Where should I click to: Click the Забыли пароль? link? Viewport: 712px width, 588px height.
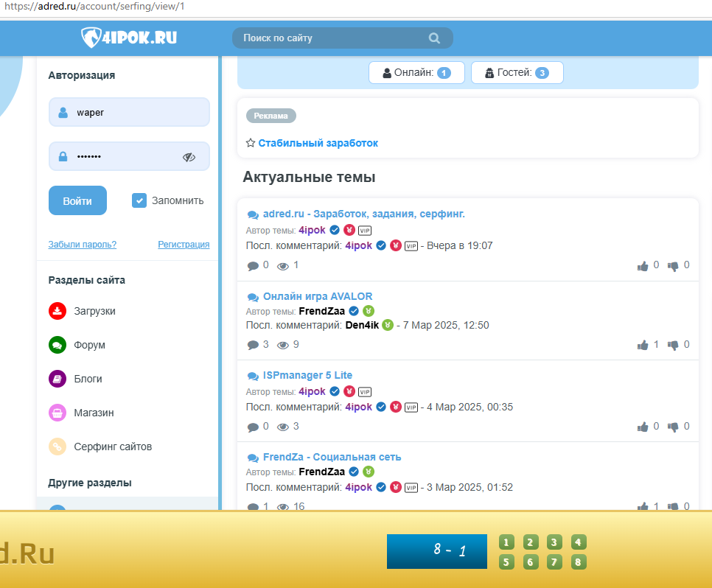(x=82, y=245)
